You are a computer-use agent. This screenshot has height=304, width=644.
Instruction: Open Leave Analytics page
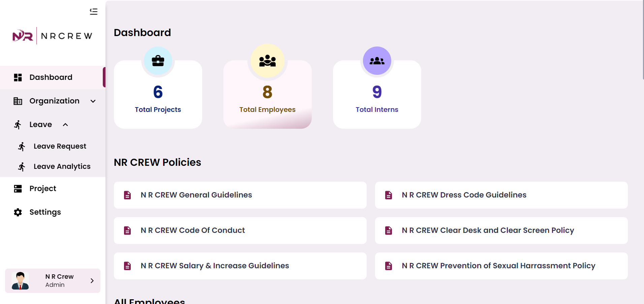(62, 166)
